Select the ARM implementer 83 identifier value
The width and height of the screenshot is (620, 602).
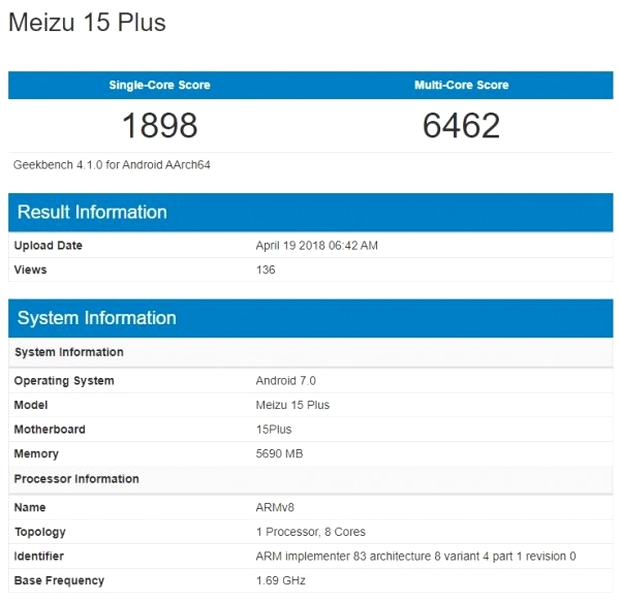416,557
